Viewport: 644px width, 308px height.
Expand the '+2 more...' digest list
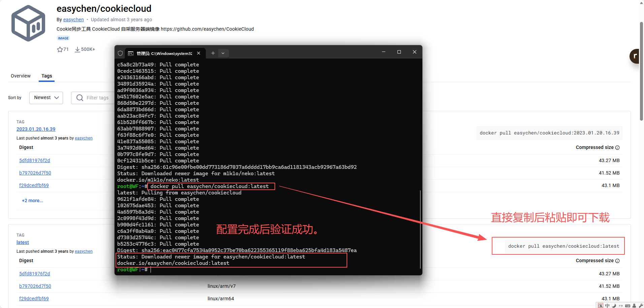32,201
